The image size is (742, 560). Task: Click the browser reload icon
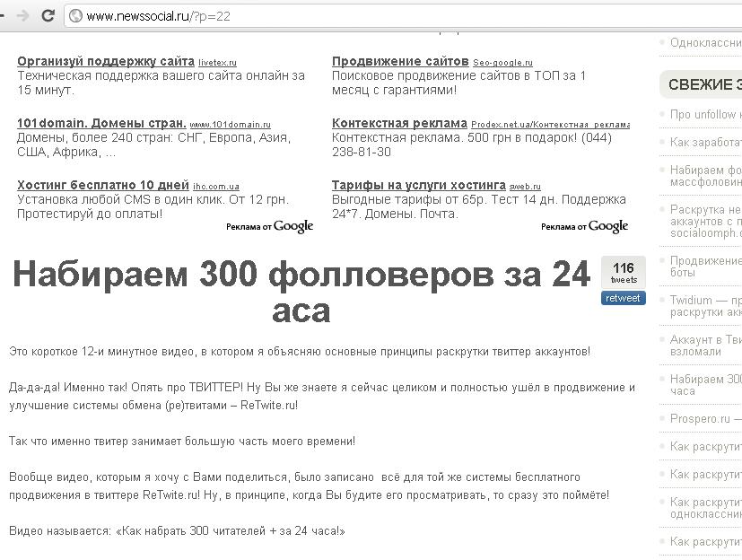click(48, 16)
